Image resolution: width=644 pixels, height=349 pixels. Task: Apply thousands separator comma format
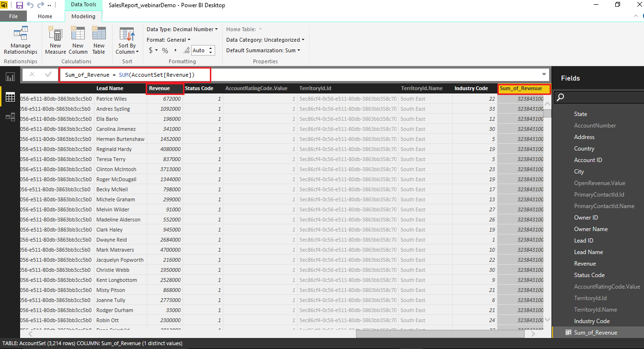click(x=175, y=50)
